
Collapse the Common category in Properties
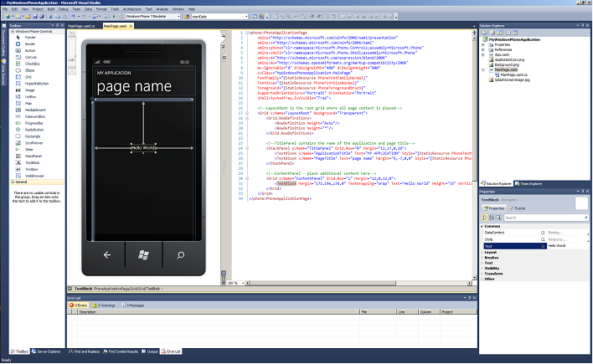[x=482, y=227]
